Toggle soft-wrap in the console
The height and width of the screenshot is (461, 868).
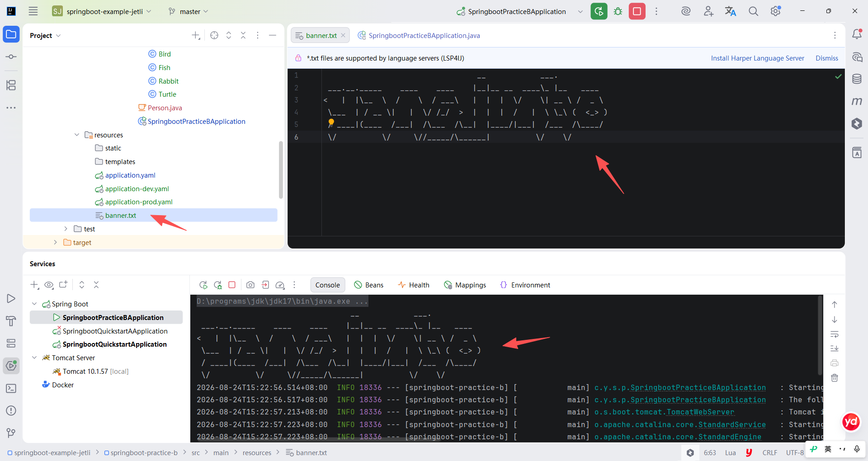coord(835,334)
